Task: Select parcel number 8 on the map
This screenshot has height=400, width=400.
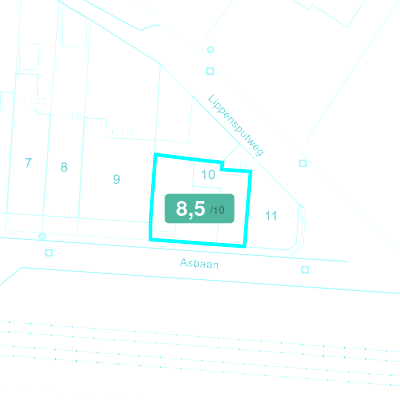Action: 64,167
